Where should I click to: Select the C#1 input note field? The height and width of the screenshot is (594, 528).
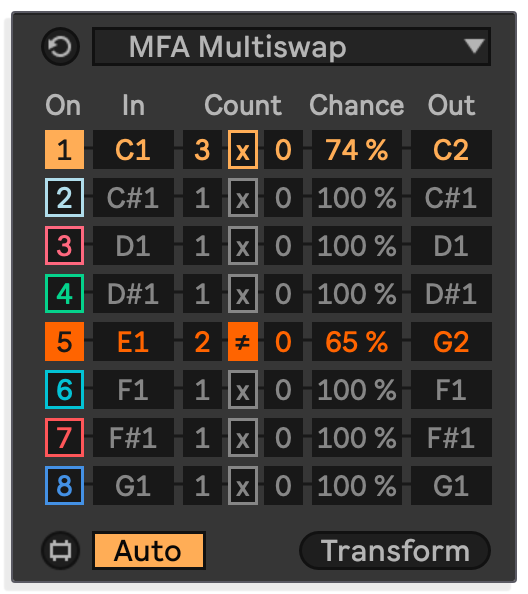pos(133,197)
